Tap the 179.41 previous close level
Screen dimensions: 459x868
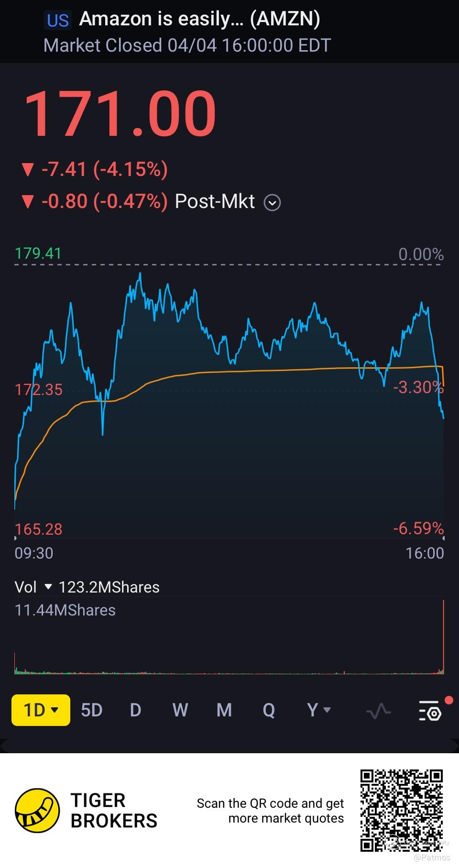(x=38, y=253)
